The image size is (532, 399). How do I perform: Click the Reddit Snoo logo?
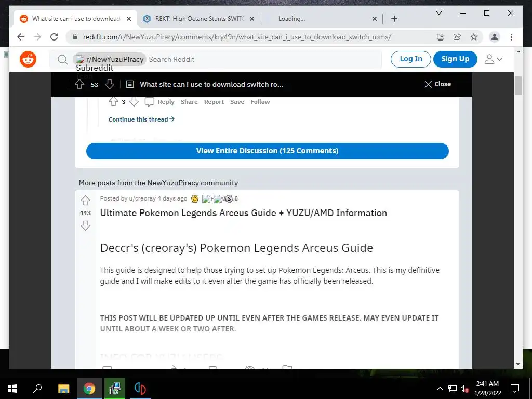coord(28,59)
